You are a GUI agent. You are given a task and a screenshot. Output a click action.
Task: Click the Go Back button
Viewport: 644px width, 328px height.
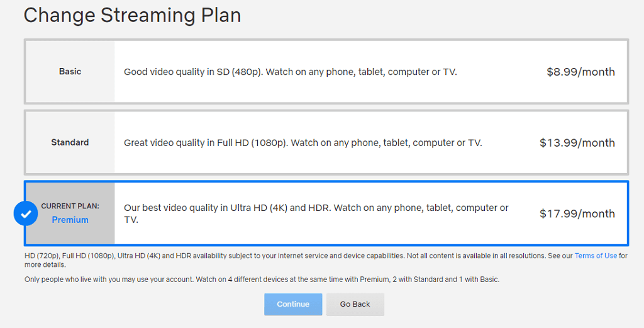[x=355, y=304]
